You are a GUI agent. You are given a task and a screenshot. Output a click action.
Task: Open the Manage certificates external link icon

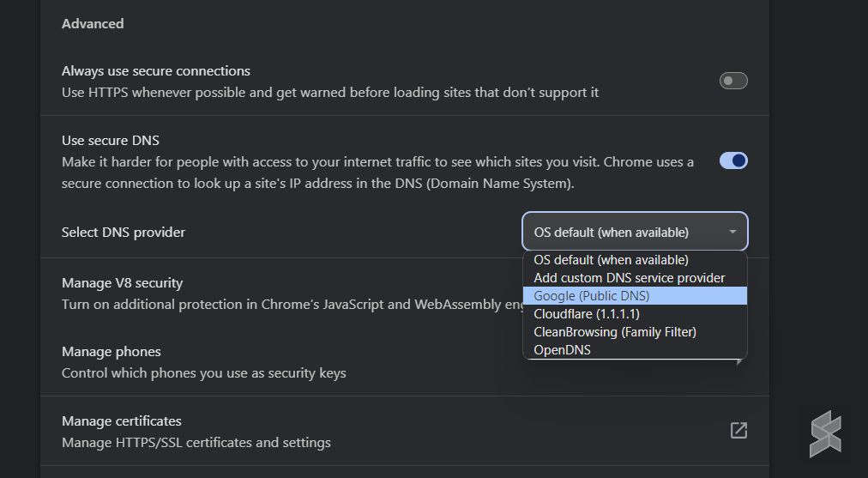[x=738, y=430]
